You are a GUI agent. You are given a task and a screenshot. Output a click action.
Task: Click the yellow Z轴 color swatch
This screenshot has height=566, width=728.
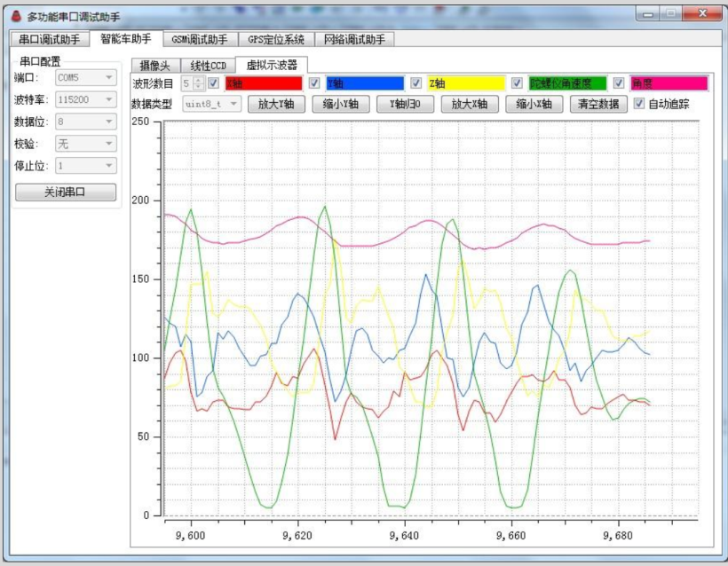pos(466,83)
